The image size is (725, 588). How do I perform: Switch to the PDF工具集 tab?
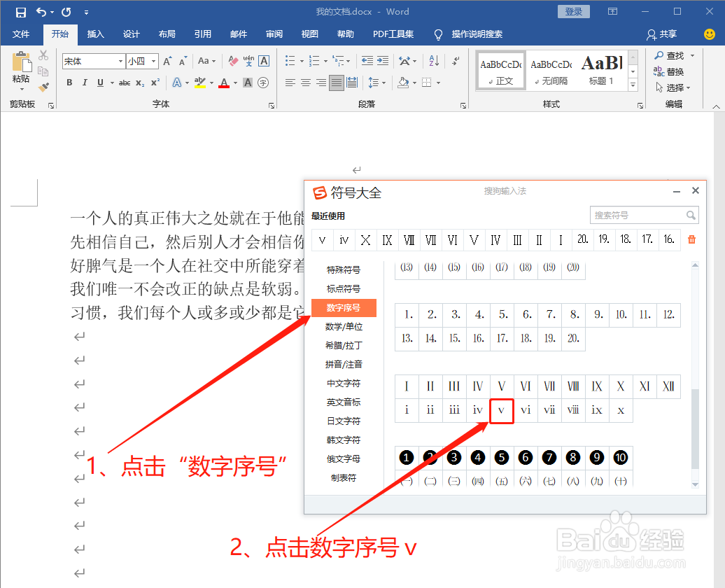point(393,34)
